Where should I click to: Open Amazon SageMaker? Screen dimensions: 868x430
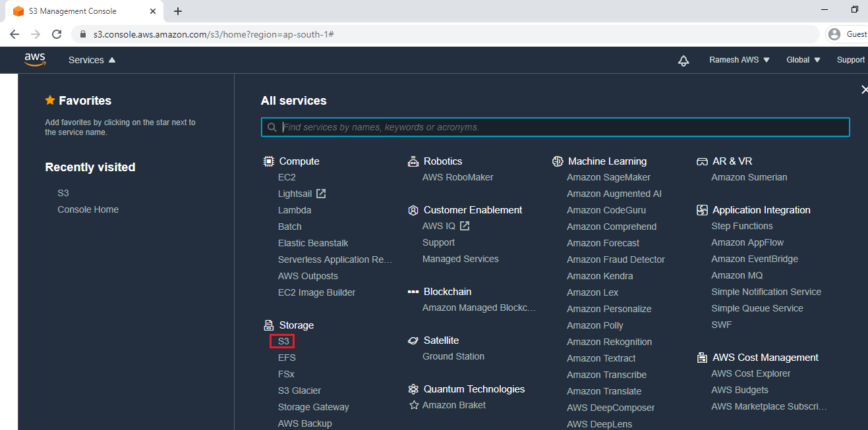608,177
